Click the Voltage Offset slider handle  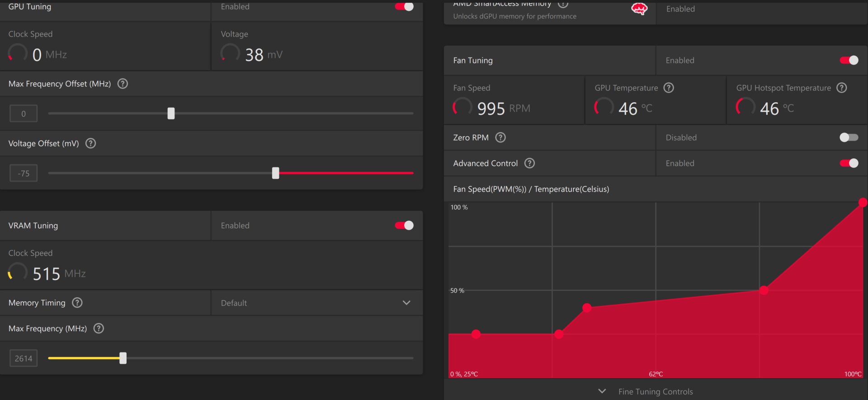276,173
